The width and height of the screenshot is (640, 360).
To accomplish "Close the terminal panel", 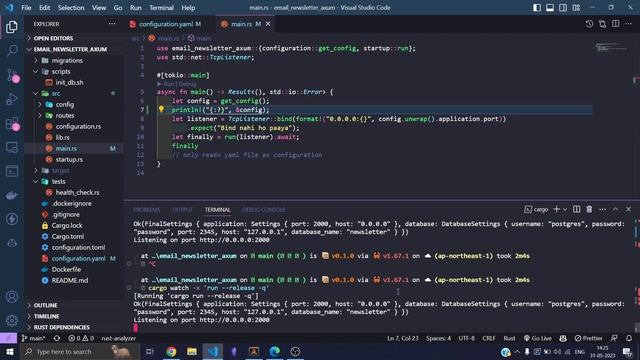I will [629, 209].
